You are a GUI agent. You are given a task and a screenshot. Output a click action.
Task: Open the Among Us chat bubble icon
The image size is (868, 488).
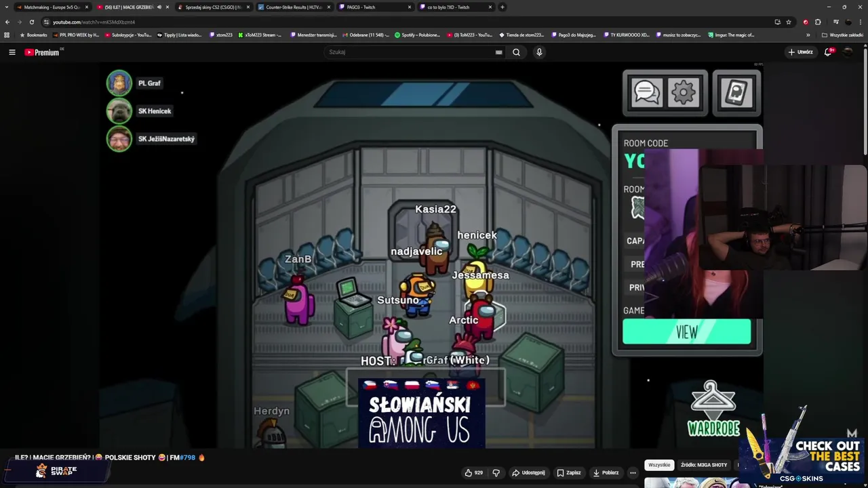(646, 93)
